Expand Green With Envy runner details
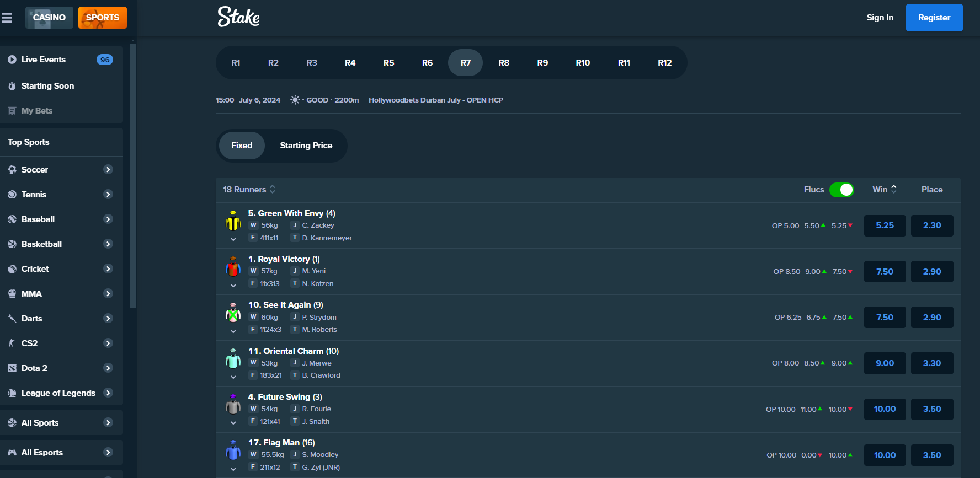This screenshot has height=478, width=980. tap(233, 239)
